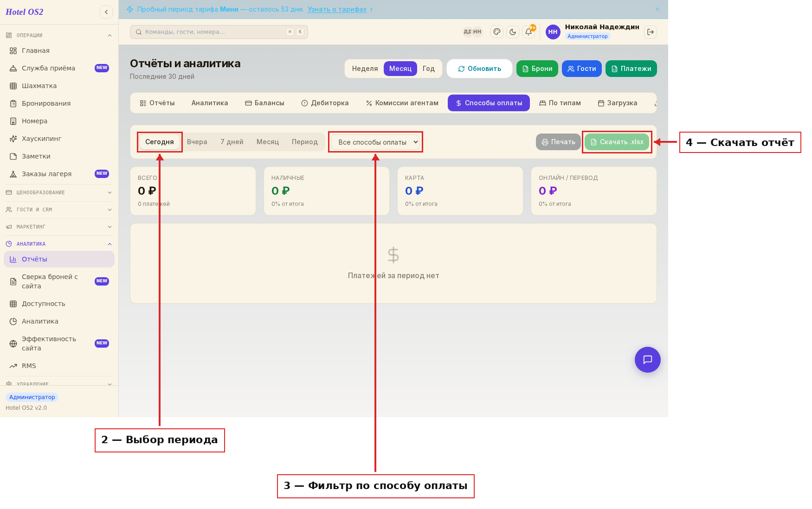Viewport: 812px width, 509px height.
Task: Click the Печать button
Action: [x=558, y=142]
